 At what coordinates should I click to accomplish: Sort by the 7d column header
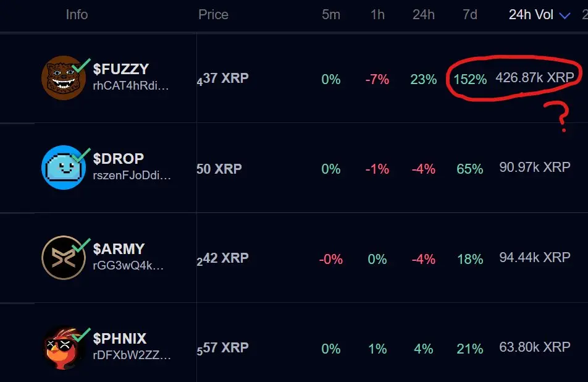pos(470,15)
